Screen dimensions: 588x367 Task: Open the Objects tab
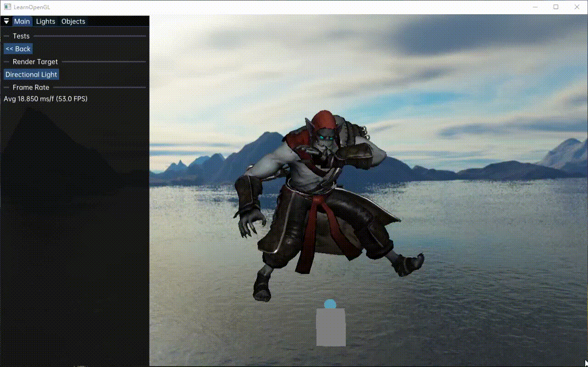tap(73, 22)
